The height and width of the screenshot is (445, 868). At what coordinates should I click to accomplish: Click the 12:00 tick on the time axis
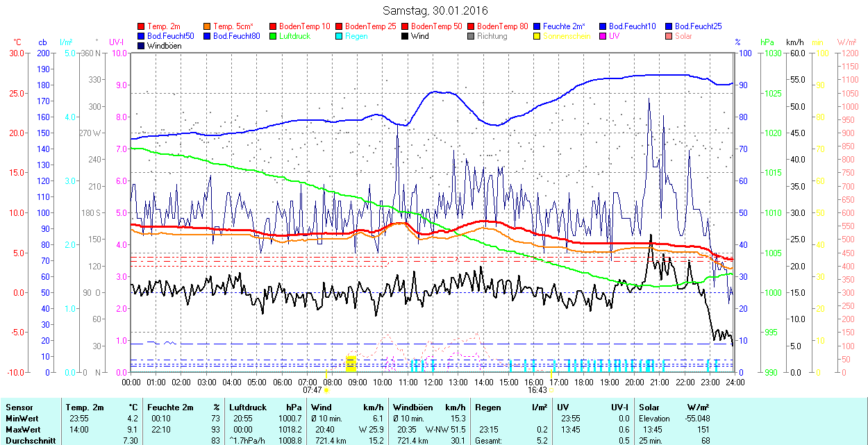(433, 382)
